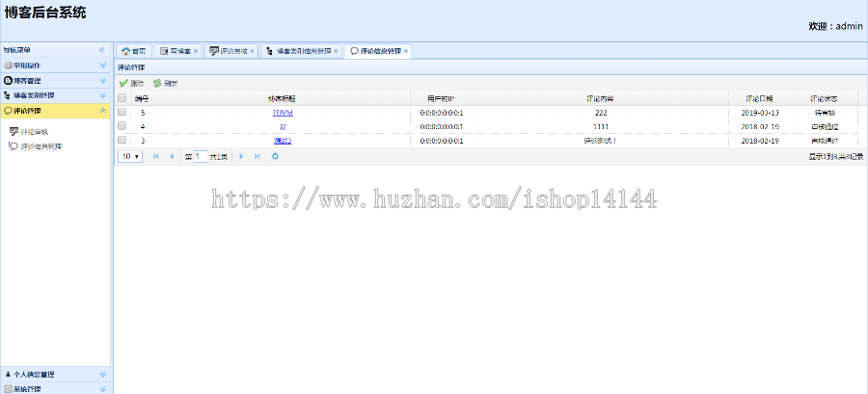Image resolution: width=868 pixels, height=394 pixels.
Task: Click comment content cell 评论测试！
Action: pos(601,141)
